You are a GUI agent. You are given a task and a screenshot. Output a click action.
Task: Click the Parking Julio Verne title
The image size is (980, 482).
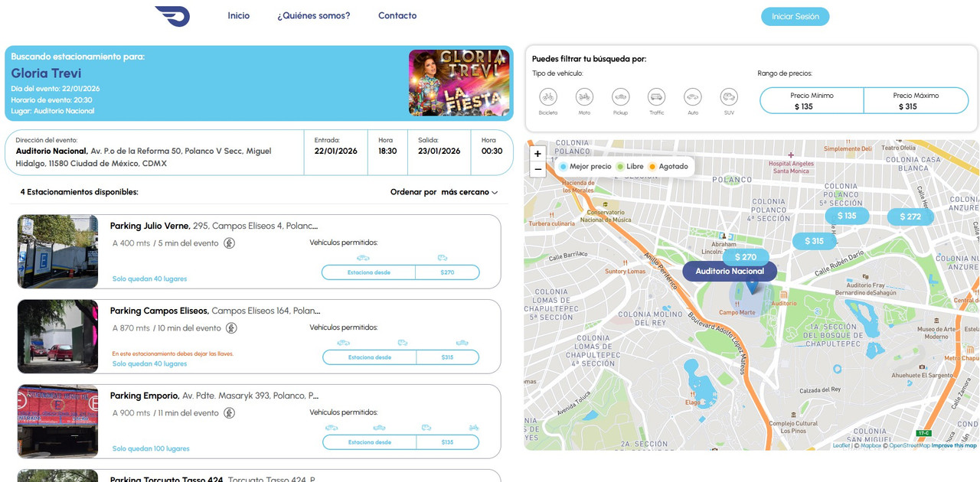tap(150, 226)
